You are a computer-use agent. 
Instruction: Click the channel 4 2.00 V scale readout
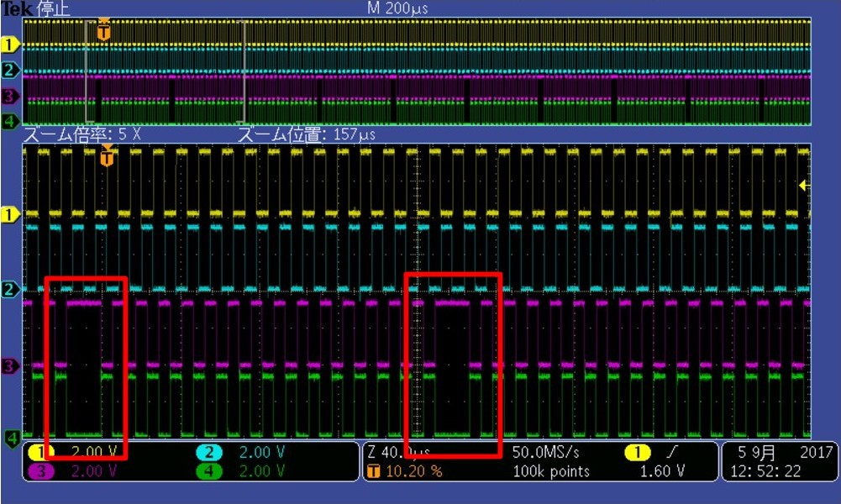[262, 471]
